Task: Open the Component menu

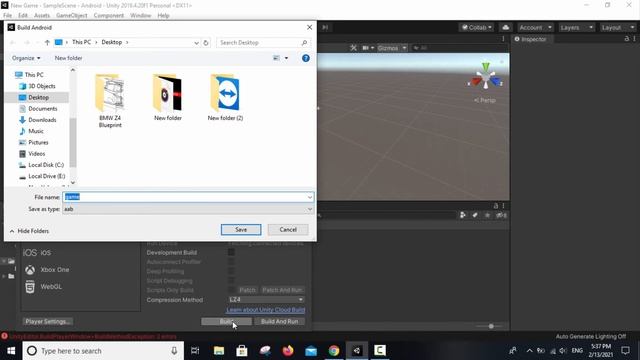Action: coord(109,16)
